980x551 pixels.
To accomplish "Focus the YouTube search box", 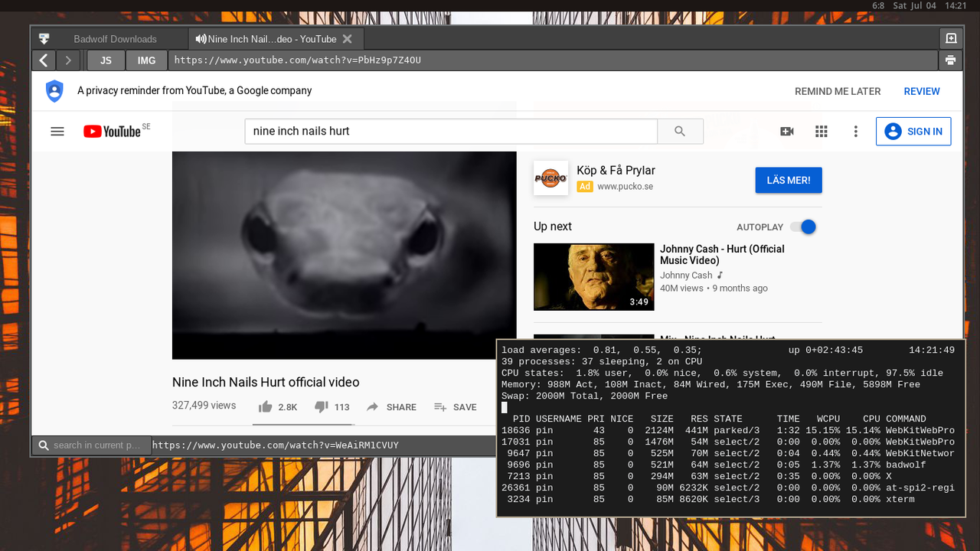I will tap(451, 131).
